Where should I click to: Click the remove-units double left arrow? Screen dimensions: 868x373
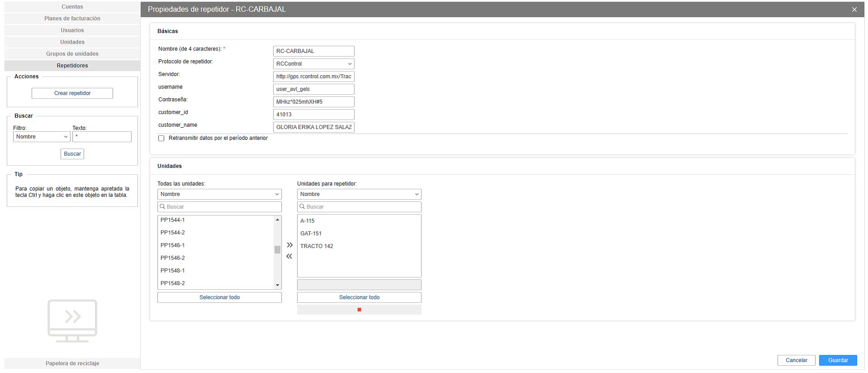[x=289, y=256]
